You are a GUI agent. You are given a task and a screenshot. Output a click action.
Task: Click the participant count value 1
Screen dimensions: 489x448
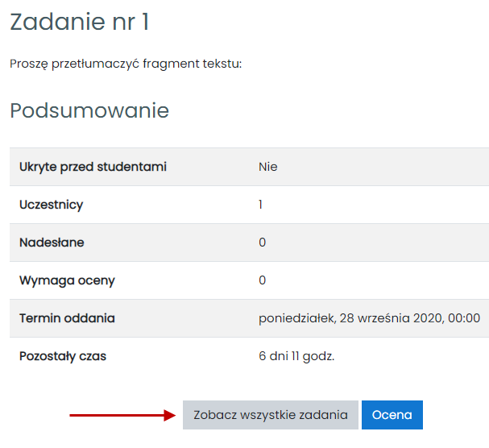tap(260, 205)
